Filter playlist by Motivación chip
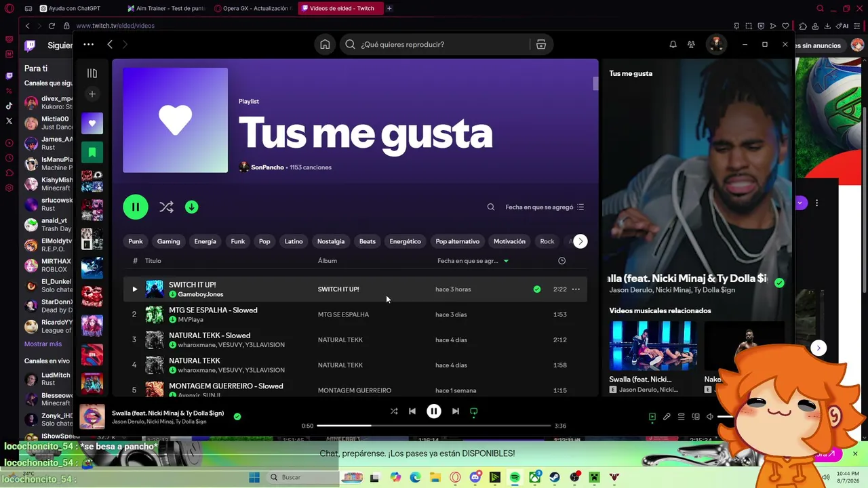The height and width of the screenshot is (488, 868). pyautogui.click(x=509, y=241)
